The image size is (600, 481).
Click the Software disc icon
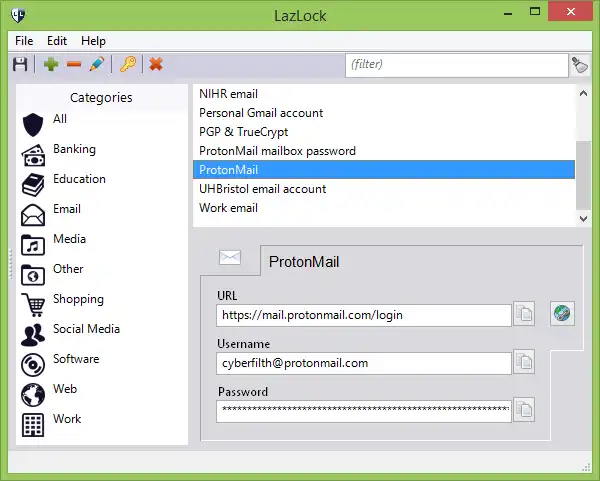pyautogui.click(x=33, y=365)
